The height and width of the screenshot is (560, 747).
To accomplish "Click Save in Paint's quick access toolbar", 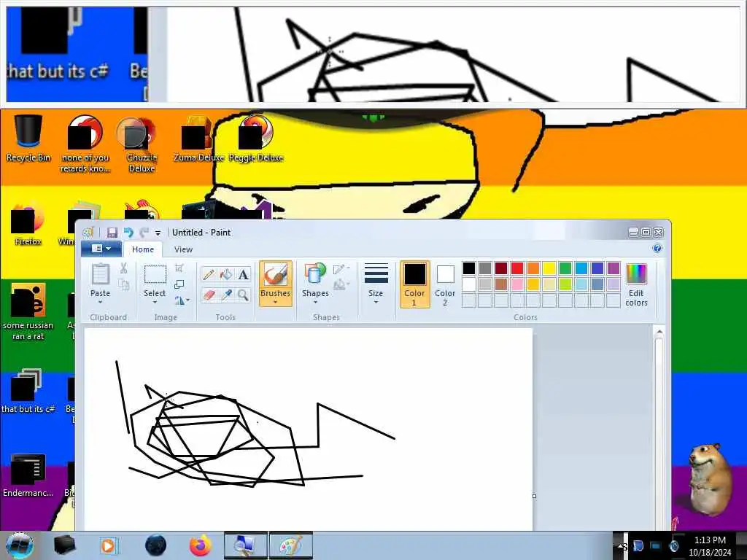I will pos(112,233).
